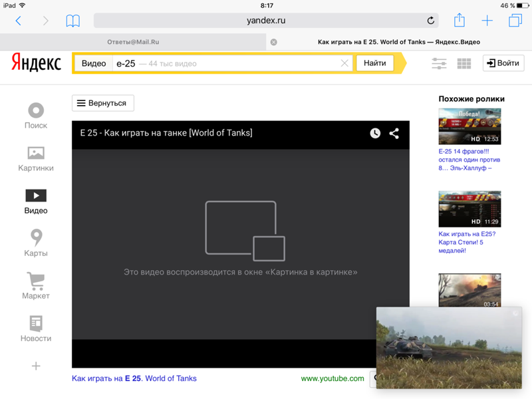Image resolution: width=532 pixels, height=399 pixels.
Task: Open Маркет in the sidebar
Action: point(36,286)
